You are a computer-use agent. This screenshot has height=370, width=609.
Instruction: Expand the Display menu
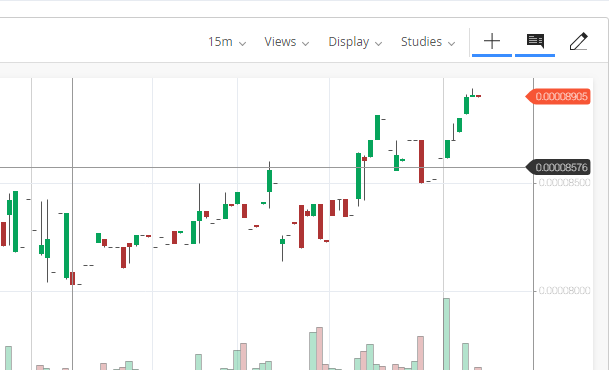[x=355, y=42]
